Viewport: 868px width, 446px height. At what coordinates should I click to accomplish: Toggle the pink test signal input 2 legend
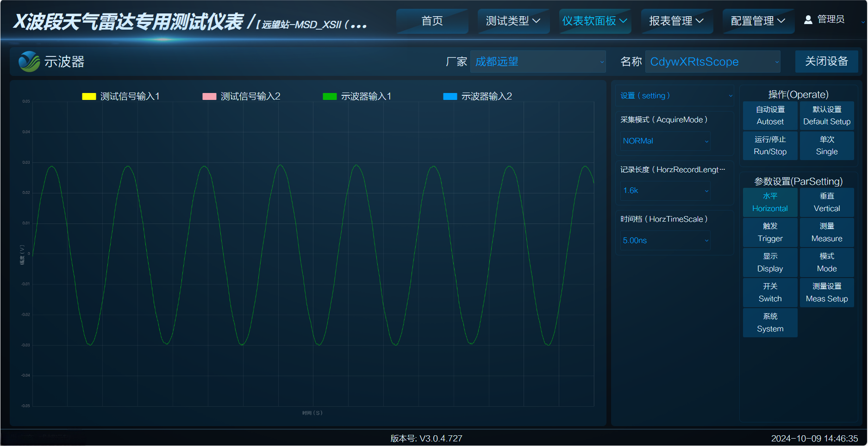coord(241,96)
